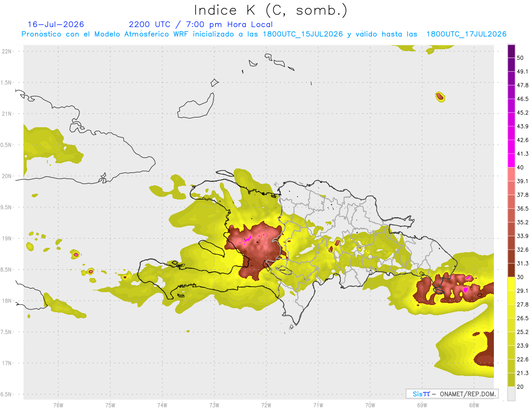This screenshot has height=411, width=532.
Task: Click the "71W" longitude label
Action: (318, 405)
